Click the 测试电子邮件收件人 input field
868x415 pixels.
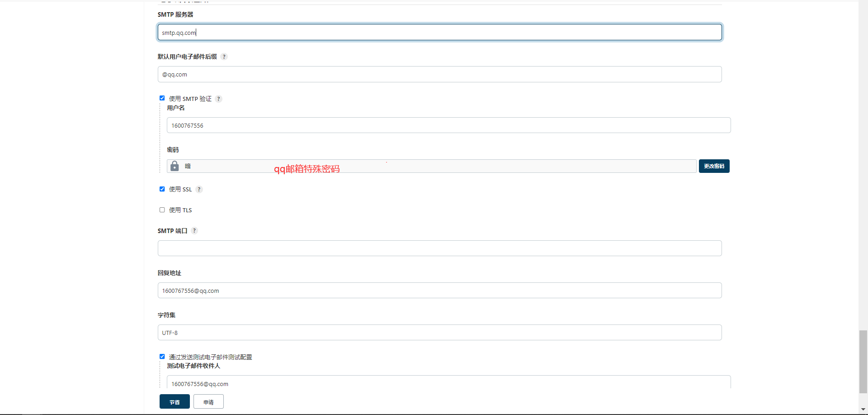[x=448, y=382]
